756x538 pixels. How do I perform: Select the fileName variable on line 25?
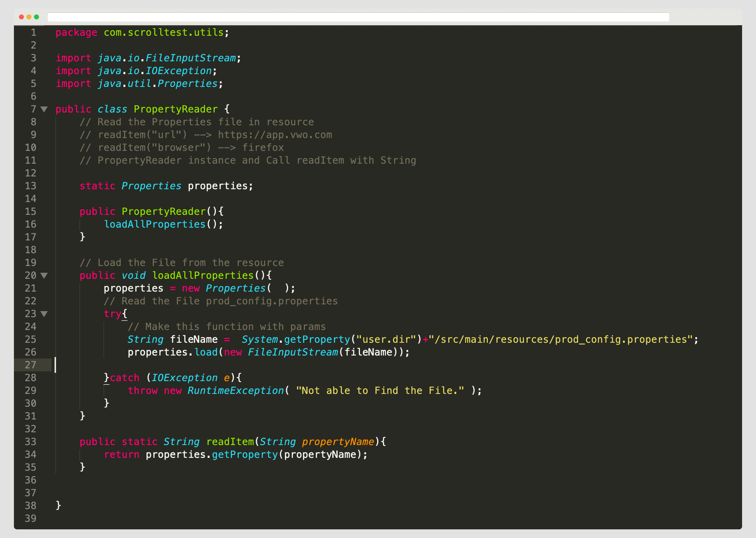tap(193, 339)
